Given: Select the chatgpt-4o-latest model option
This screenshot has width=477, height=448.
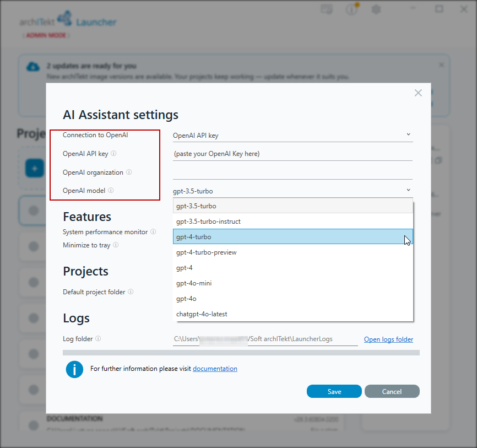Looking at the screenshot, I should point(292,314).
